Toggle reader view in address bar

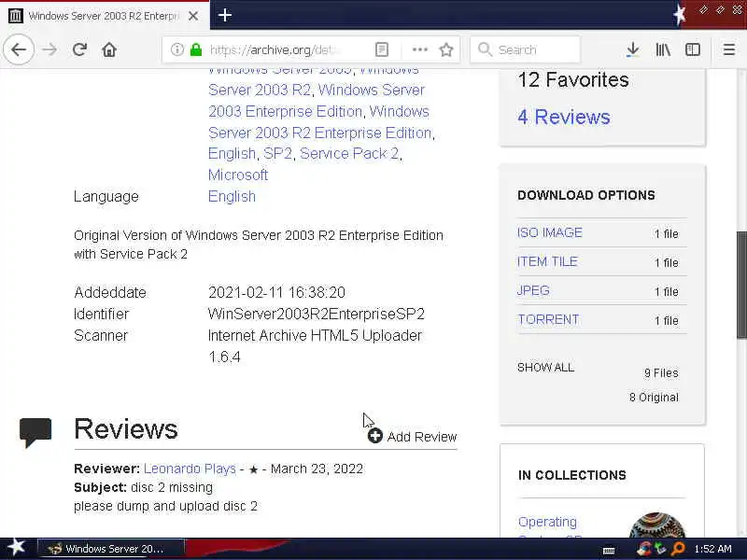(382, 49)
